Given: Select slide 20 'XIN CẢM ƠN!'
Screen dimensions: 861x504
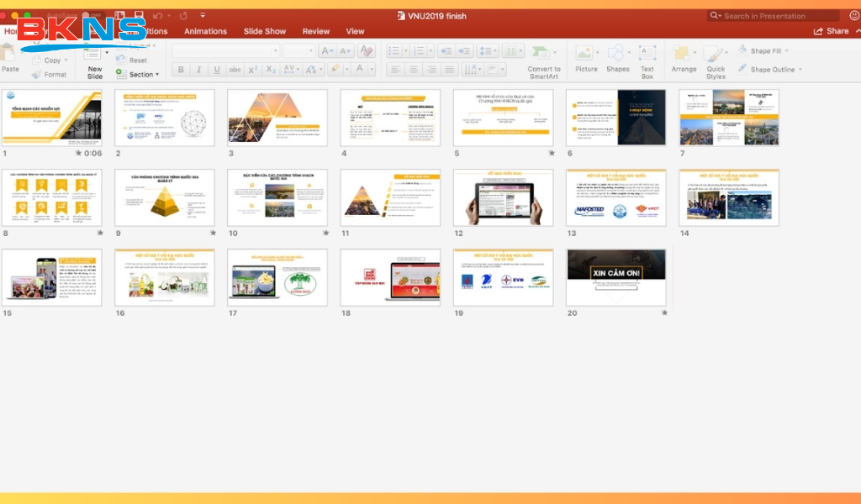Looking at the screenshot, I should coord(616,277).
